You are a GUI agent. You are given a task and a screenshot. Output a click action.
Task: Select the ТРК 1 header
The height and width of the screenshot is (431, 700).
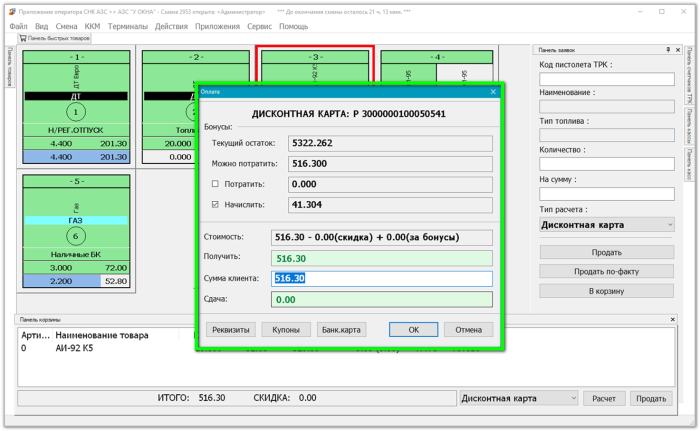(76, 57)
